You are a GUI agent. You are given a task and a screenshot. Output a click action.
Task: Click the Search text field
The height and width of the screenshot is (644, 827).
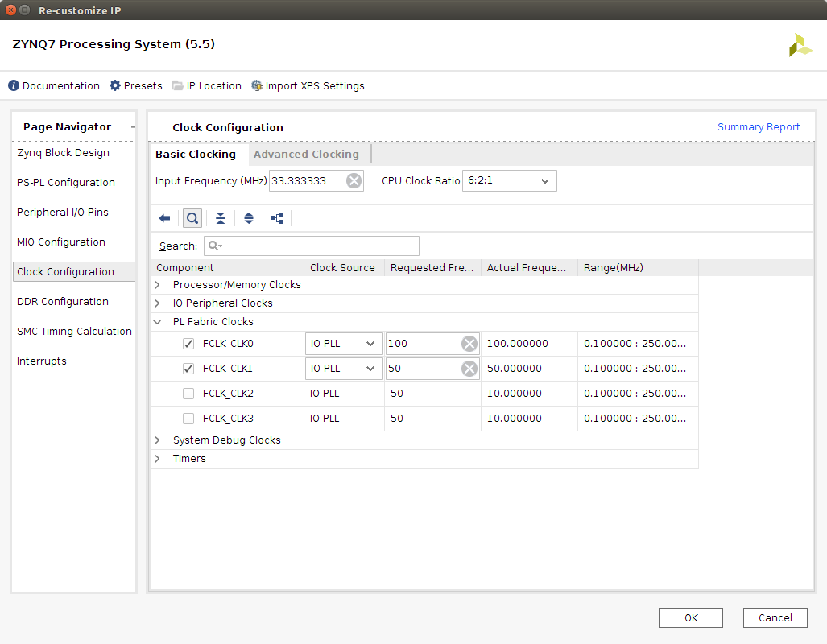pyautogui.click(x=312, y=246)
